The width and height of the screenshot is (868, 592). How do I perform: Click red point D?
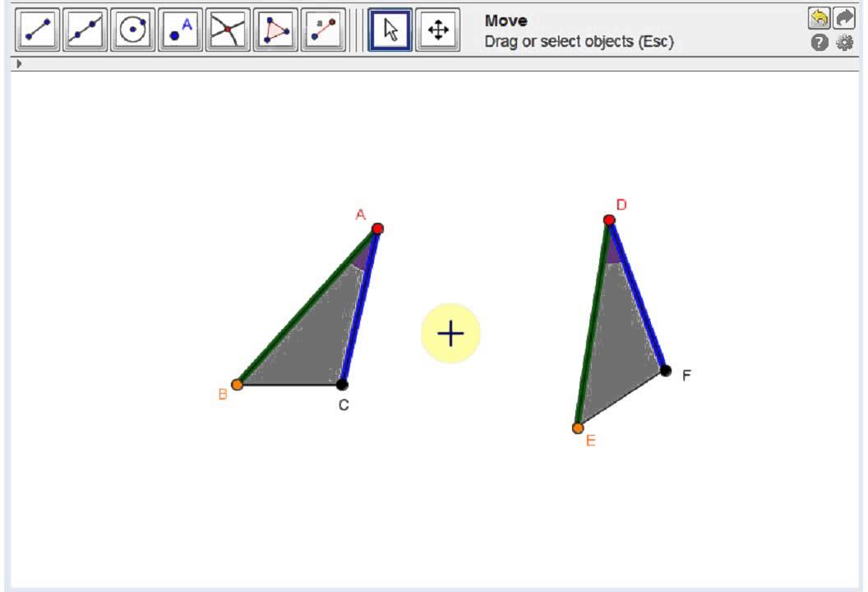609,220
